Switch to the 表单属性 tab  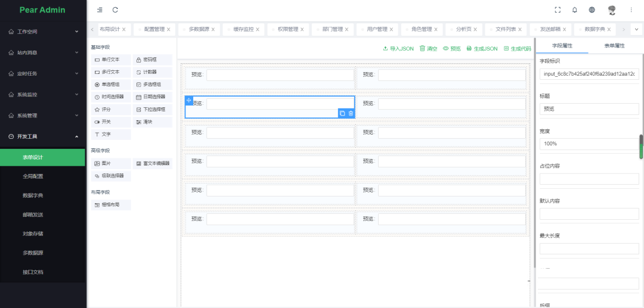(x=614, y=45)
